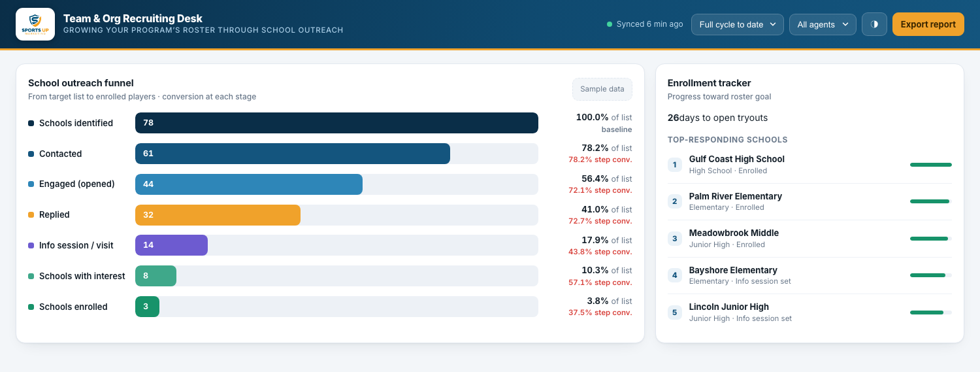980x372 pixels.
Task: Click the 41.0% of list value
Action: 607,209
